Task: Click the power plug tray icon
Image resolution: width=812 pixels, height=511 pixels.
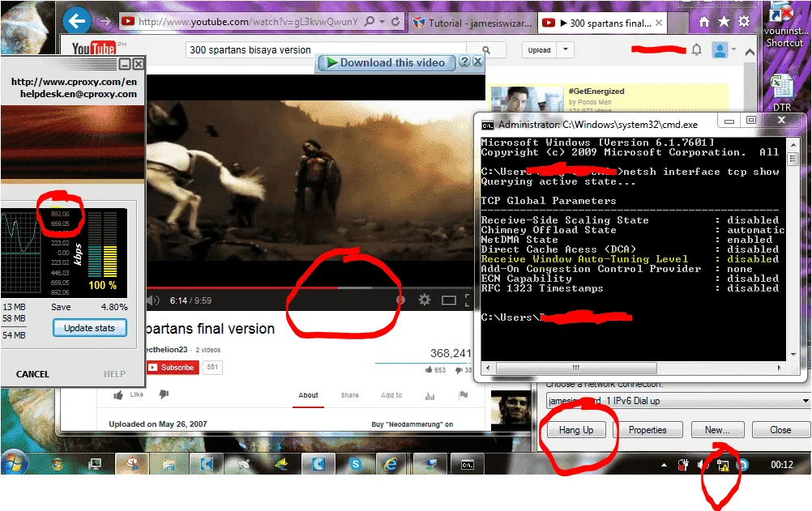Action: (684, 465)
